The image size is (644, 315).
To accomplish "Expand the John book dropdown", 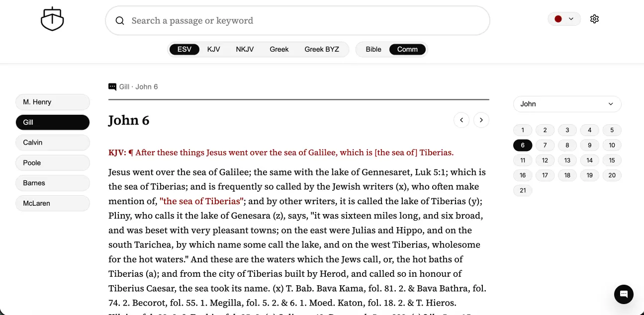I will [x=567, y=104].
